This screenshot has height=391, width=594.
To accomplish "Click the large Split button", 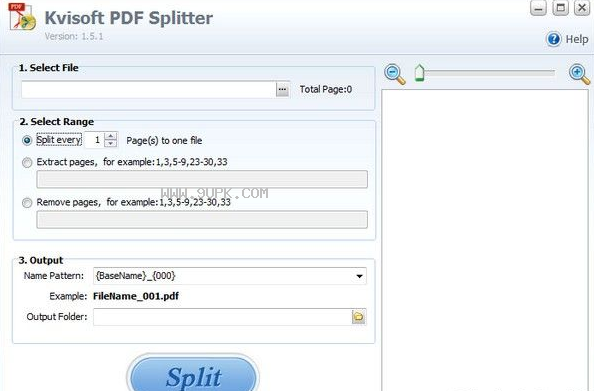I will [193, 374].
